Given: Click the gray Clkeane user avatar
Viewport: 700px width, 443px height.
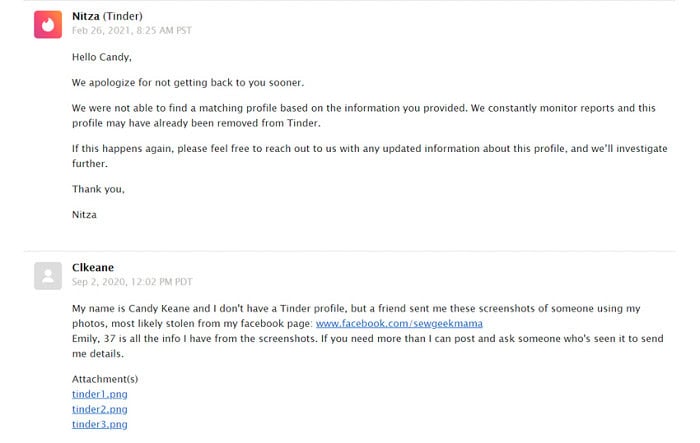Looking at the screenshot, I should [x=48, y=276].
